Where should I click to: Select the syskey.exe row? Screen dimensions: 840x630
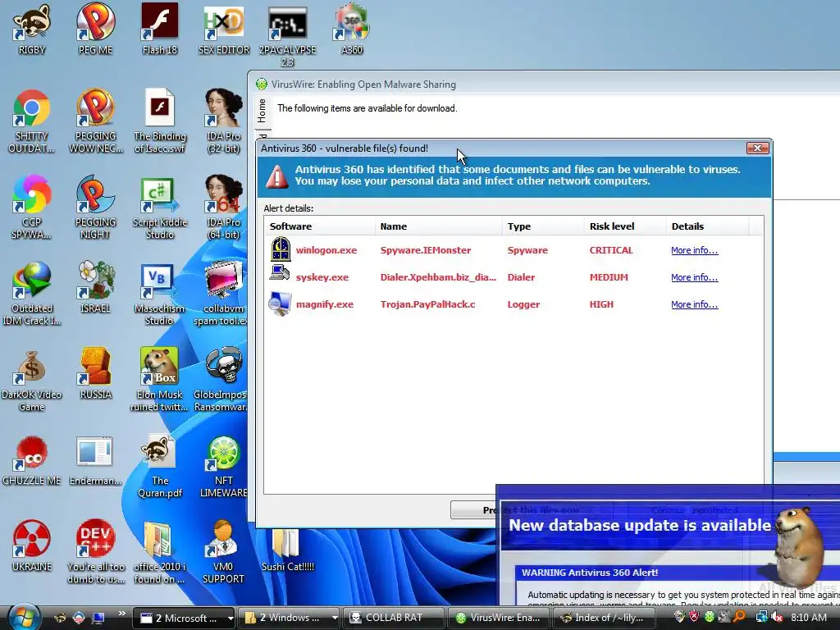tap(514, 277)
